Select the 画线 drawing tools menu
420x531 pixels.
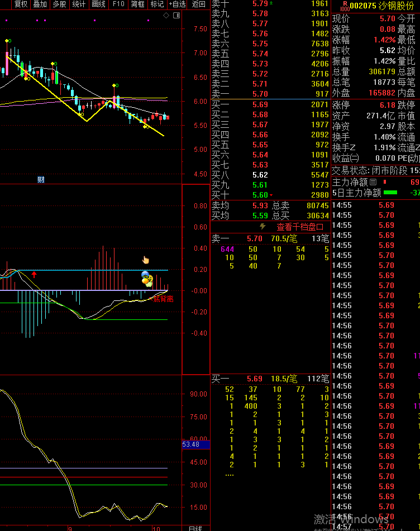coord(98,4)
